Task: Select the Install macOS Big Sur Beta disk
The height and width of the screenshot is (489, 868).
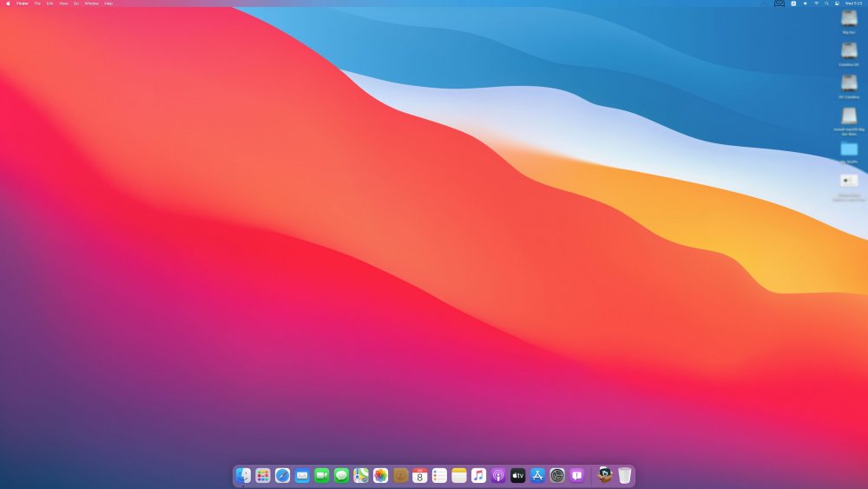Action: coord(849,116)
